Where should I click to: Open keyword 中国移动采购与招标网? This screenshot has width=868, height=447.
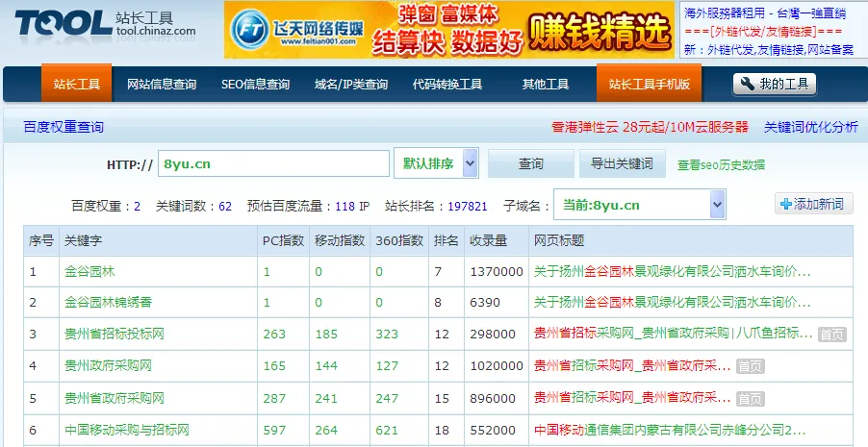[x=127, y=430]
